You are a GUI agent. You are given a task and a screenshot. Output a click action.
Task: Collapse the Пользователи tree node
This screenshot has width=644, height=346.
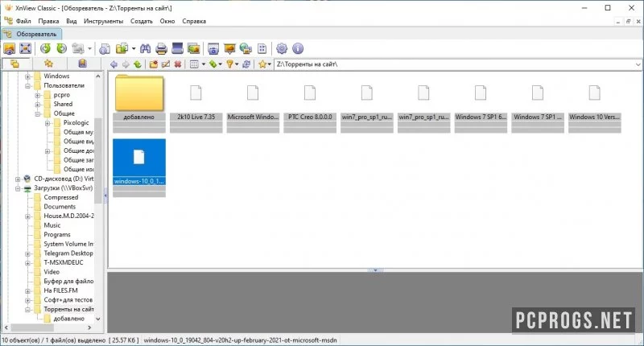click(27, 86)
